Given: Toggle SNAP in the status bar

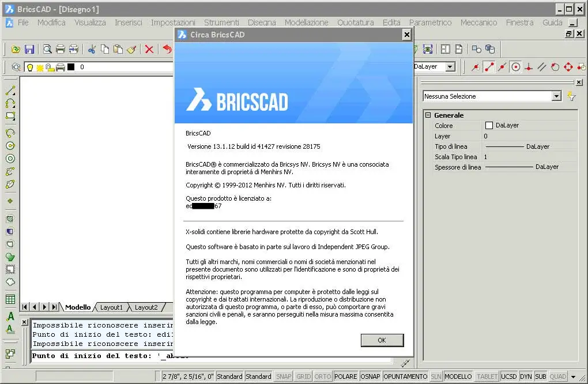Looking at the screenshot, I should [x=284, y=376].
